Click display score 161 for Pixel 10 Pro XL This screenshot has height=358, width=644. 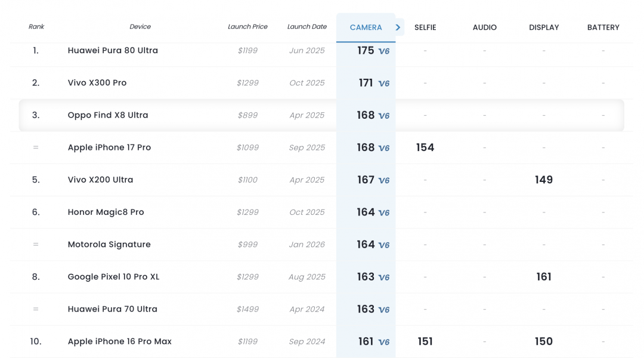click(544, 277)
